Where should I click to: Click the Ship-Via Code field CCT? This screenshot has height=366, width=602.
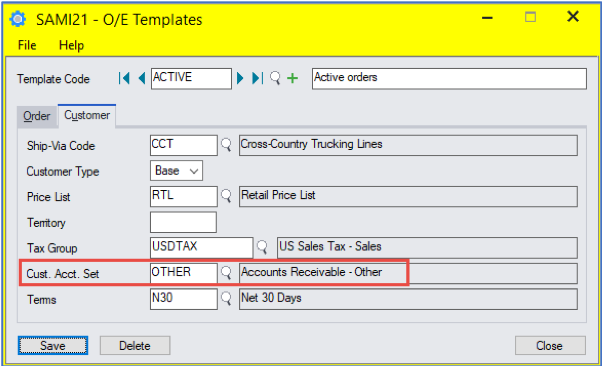tap(184, 145)
